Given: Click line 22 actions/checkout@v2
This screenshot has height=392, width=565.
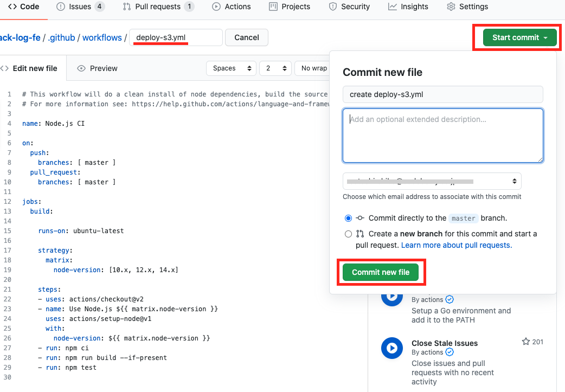Looking at the screenshot, I should tap(91, 299).
